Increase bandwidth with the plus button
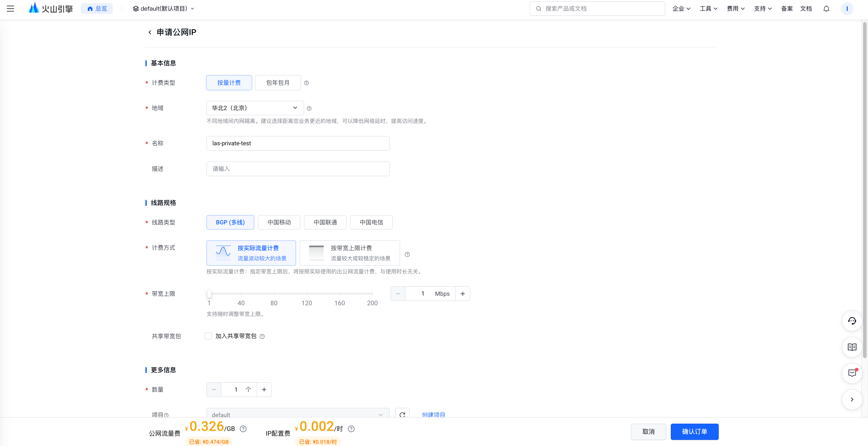868x446 pixels. click(x=463, y=294)
